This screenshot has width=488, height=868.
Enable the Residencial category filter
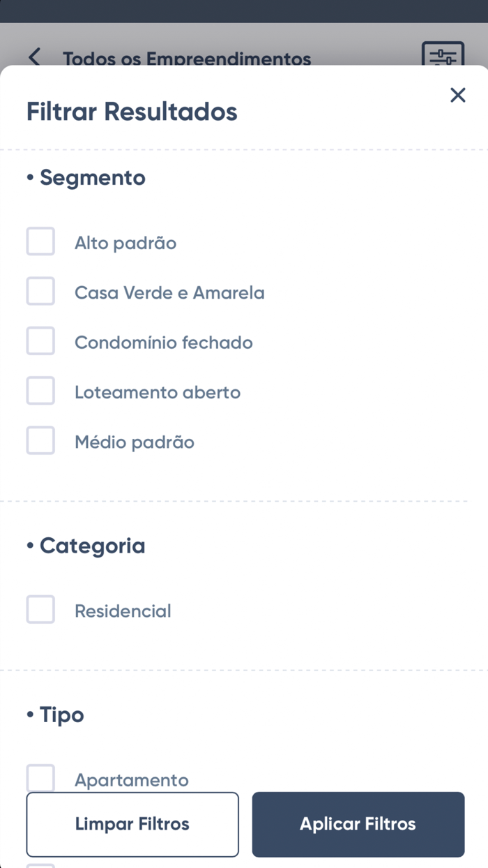tap(40, 609)
